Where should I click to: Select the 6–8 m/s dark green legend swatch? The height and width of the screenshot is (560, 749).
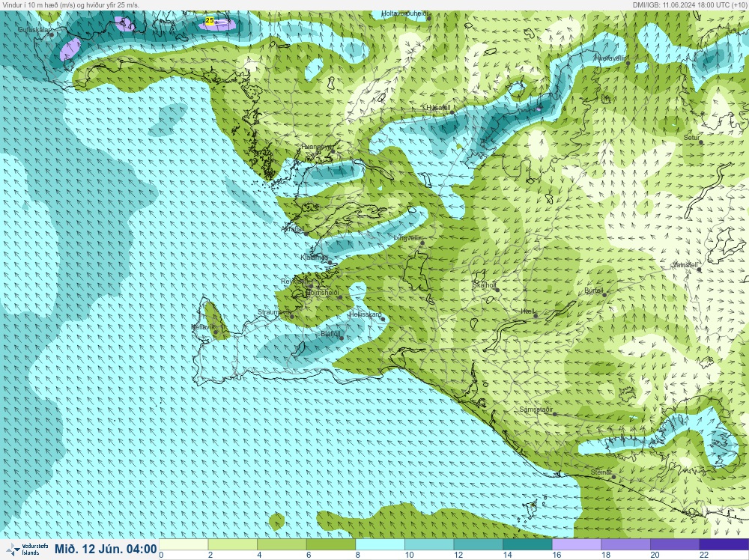pos(331,545)
